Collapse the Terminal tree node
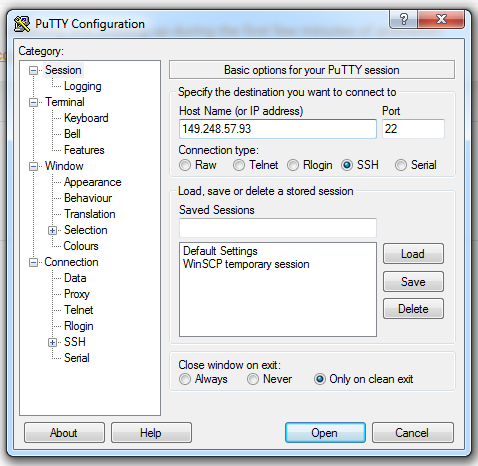This screenshot has width=478, height=466. pos(33,102)
